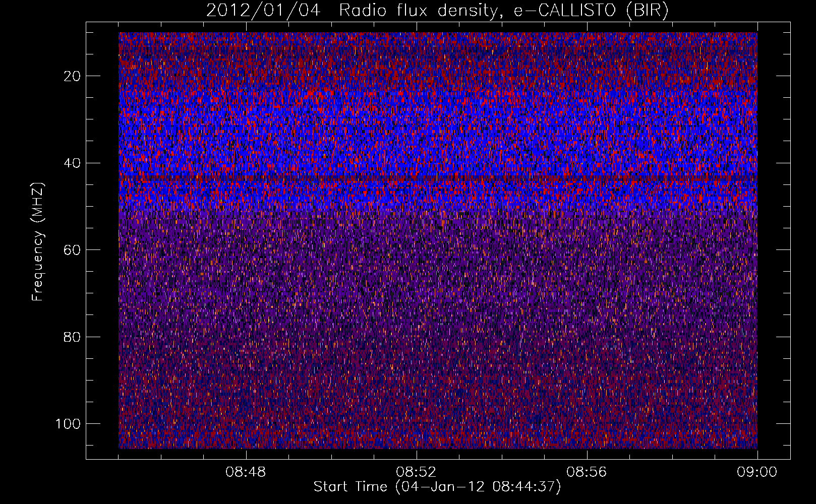Viewport: 816px width, 504px height.
Task: Select the 20 frequency tick label
Action: [73, 76]
